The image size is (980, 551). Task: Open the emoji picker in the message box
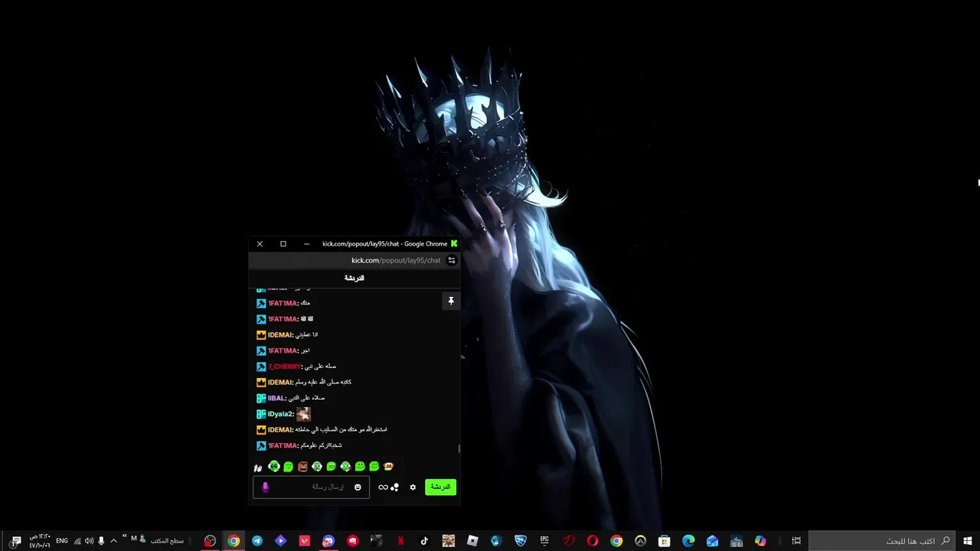358,487
